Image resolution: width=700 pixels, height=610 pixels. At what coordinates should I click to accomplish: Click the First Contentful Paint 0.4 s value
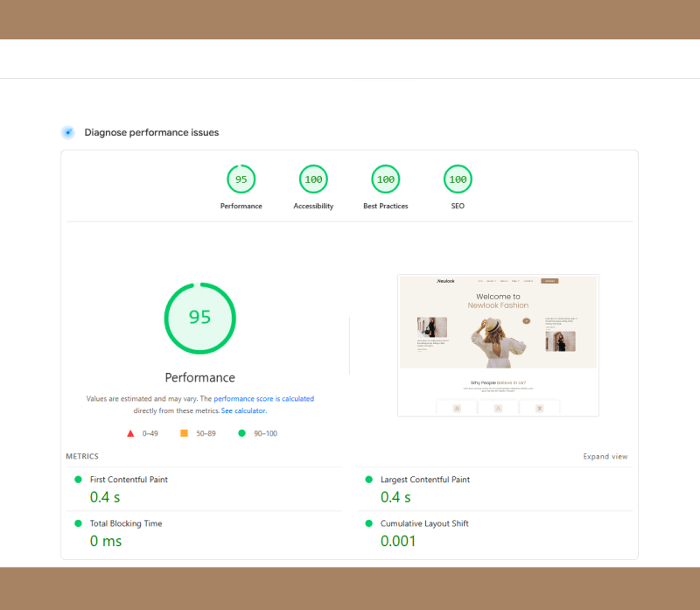click(105, 497)
